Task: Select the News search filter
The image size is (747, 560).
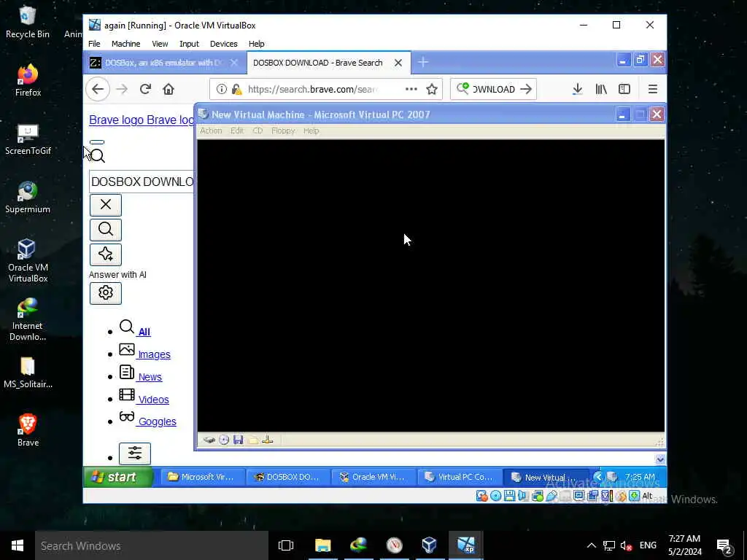Action: click(x=150, y=377)
